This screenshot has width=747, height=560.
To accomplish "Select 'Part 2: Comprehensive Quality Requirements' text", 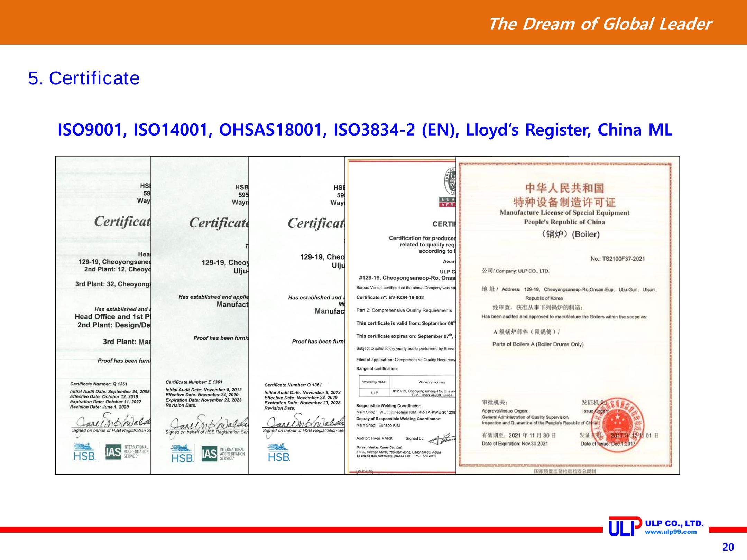I will point(404,310).
